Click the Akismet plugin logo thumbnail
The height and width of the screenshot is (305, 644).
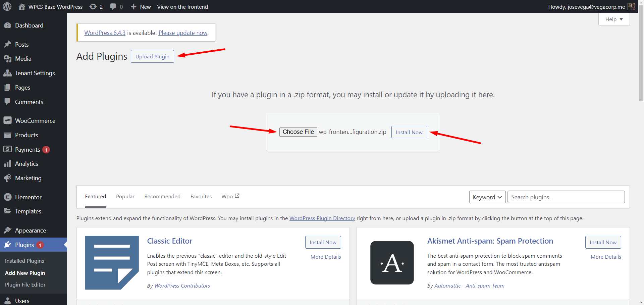click(x=392, y=263)
